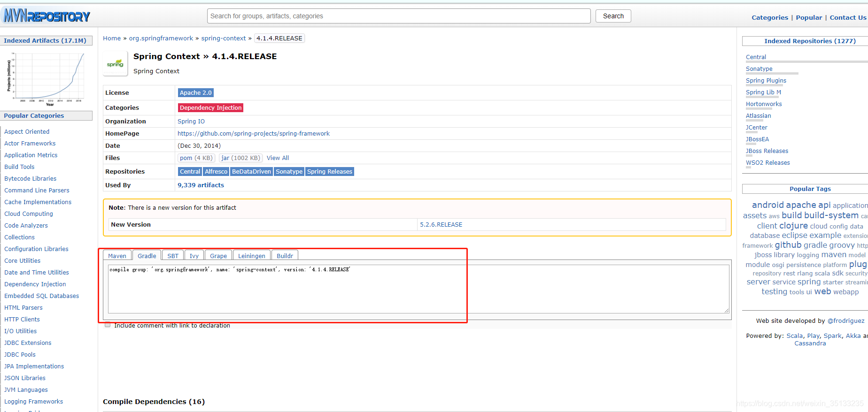This screenshot has width=868, height=412.
Task: Switch to the SBT tab
Action: coord(173,256)
